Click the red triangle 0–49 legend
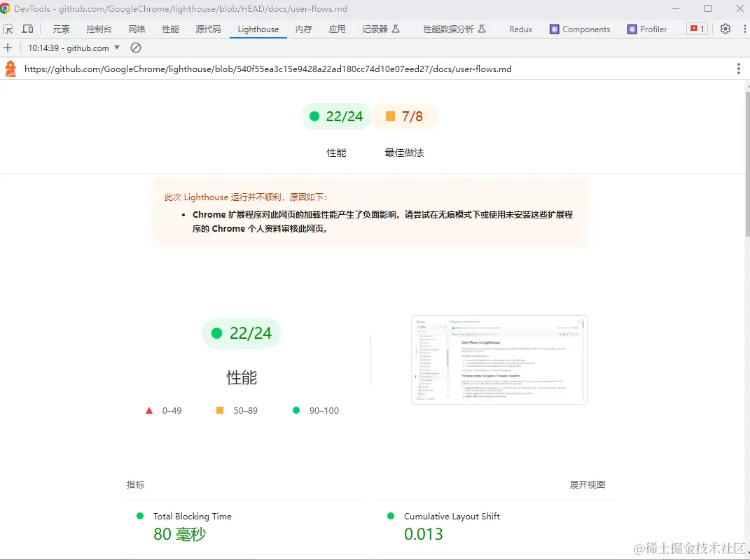Image resolution: width=750 pixels, height=560 pixels. [164, 410]
